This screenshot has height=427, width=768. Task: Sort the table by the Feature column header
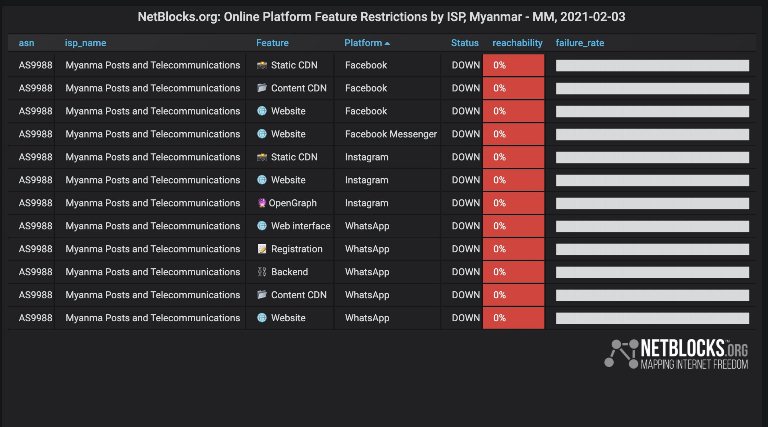click(x=272, y=43)
